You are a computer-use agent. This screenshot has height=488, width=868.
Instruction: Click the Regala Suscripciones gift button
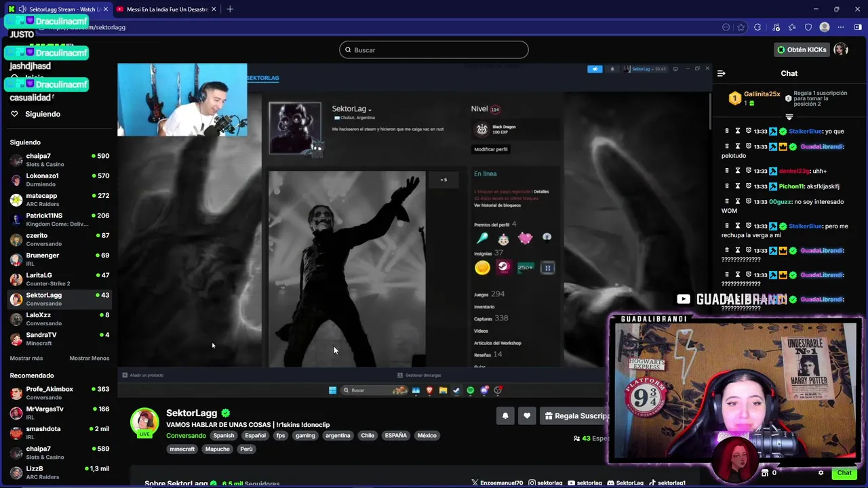pos(576,416)
